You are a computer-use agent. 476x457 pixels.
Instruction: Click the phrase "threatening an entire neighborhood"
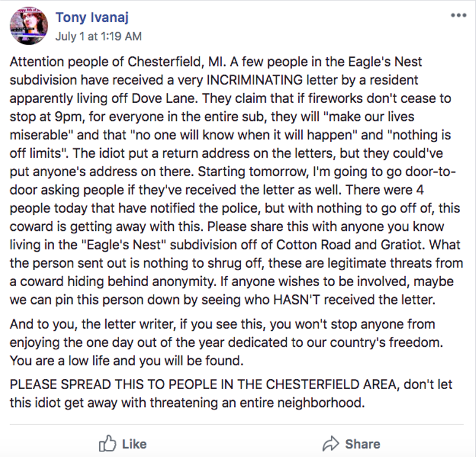(x=257, y=403)
